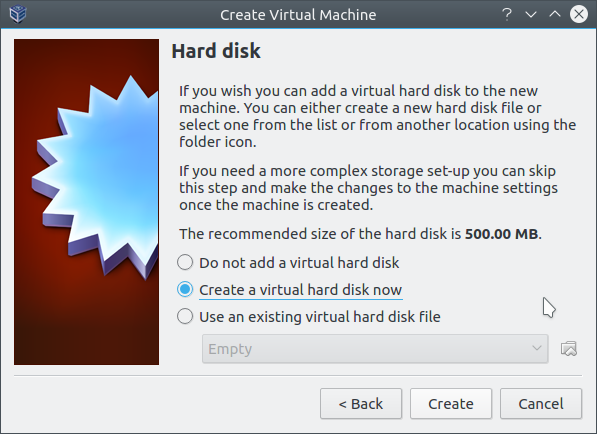597x434 pixels.
Task: Click the shade-down chevron icon in title bar
Action: click(x=531, y=14)
